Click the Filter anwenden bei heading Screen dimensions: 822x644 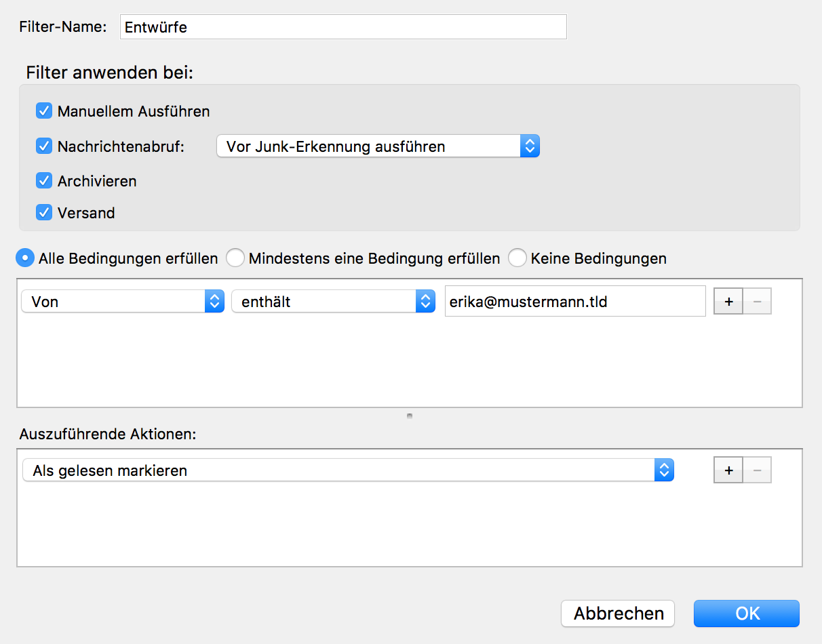coord(110,73)
